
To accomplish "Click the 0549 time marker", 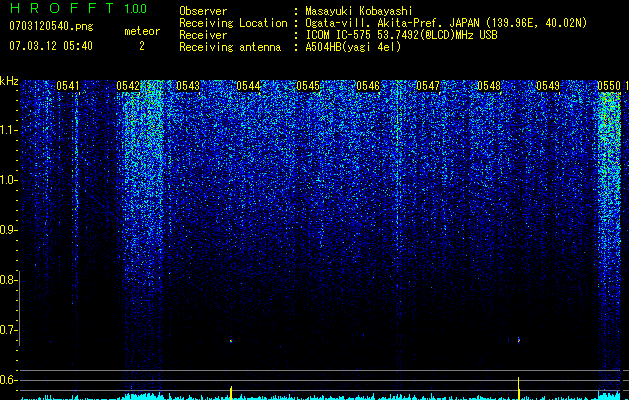I will click(548, 86).
